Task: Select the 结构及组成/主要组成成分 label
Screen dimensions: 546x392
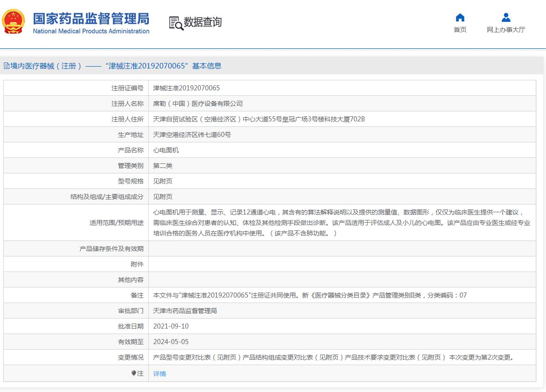Action: 106,197
